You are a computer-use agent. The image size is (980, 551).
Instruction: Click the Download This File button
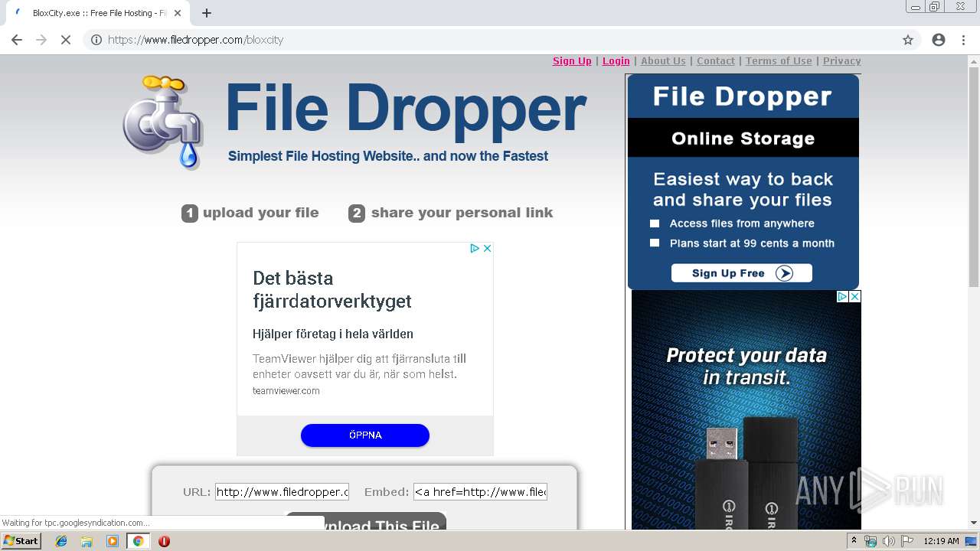click(366, 521)
